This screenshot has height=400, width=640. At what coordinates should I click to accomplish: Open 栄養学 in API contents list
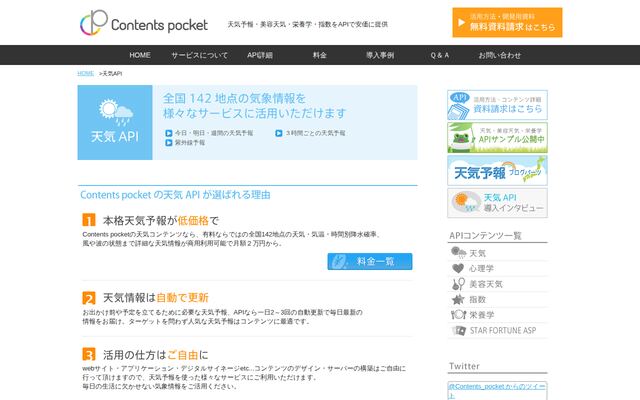click(482, 315)
